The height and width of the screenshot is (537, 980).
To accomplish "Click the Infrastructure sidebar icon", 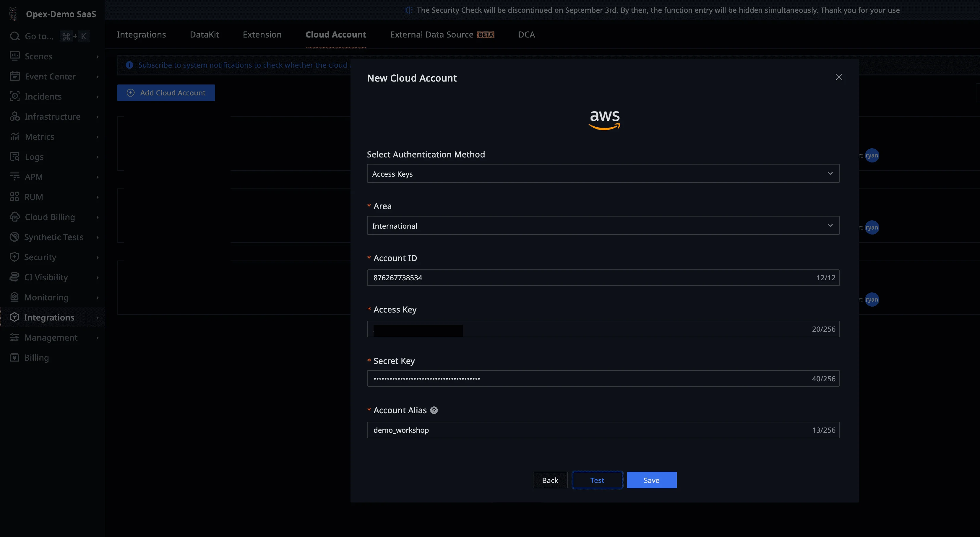I will 14,116.
